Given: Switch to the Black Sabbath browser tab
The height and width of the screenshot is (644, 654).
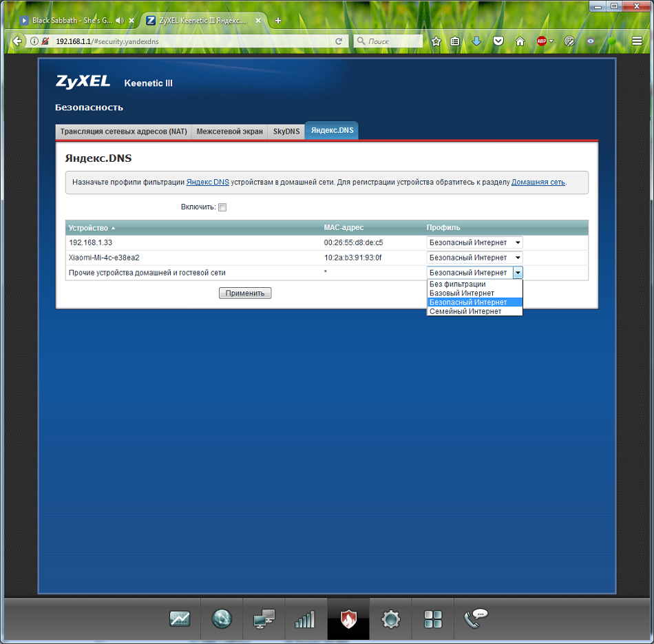Looking at the screenshot, I should coord(72,21).
